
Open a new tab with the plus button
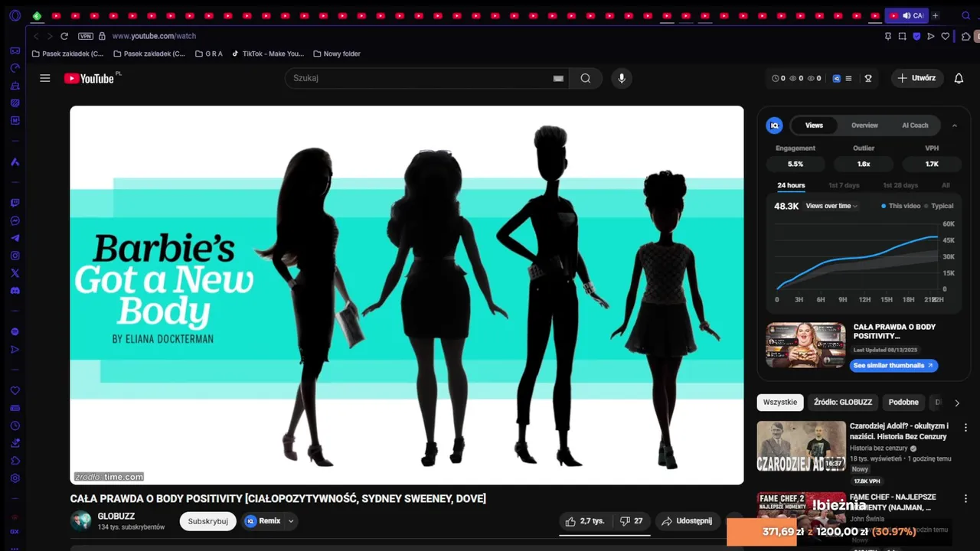coord(935,15)
